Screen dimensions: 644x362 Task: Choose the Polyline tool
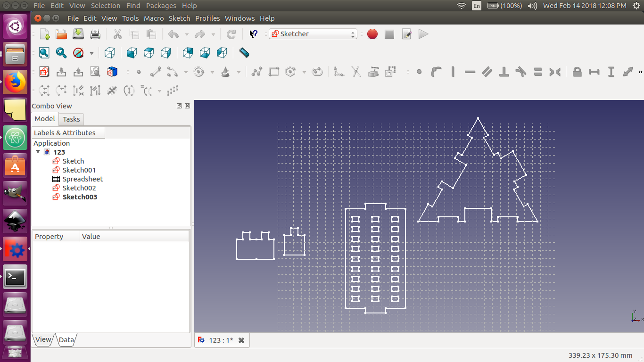[x=257, y=72]
